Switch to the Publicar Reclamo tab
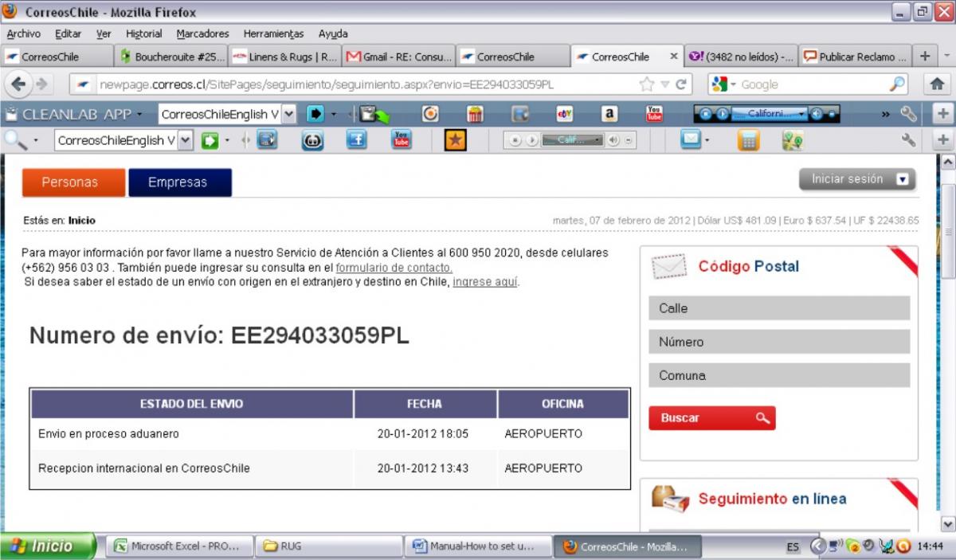Viewport: 956px width, 560px height. (855, 57)
